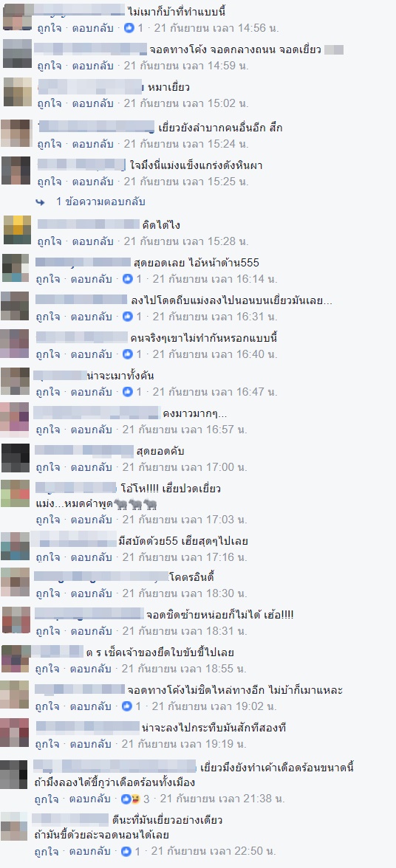Click like reaction icon on 22:50 comment
Viewport: 396px width, 868px height.
(126, 852)
